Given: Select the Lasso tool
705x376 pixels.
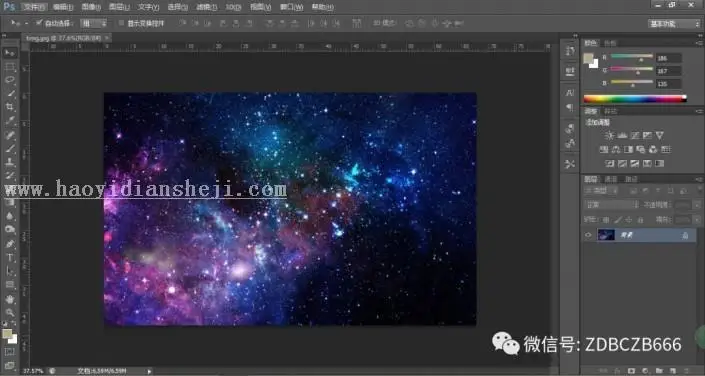Looking at the screenshot, I should tap(10, 80).
